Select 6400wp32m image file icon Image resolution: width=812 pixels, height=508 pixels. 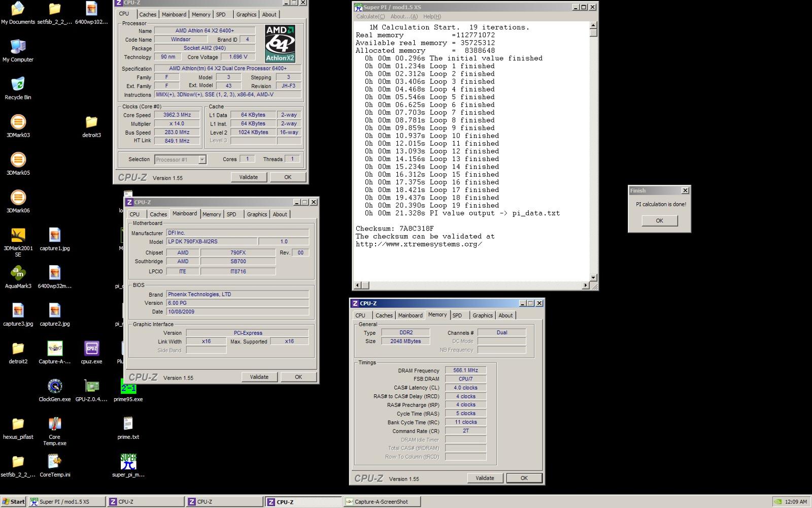(55, 277)
